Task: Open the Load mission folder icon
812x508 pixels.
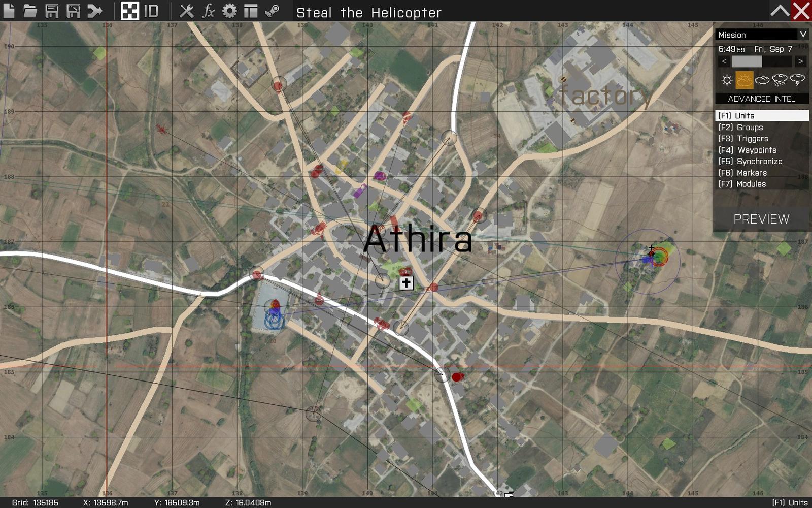Action: [x=30, y=11]
